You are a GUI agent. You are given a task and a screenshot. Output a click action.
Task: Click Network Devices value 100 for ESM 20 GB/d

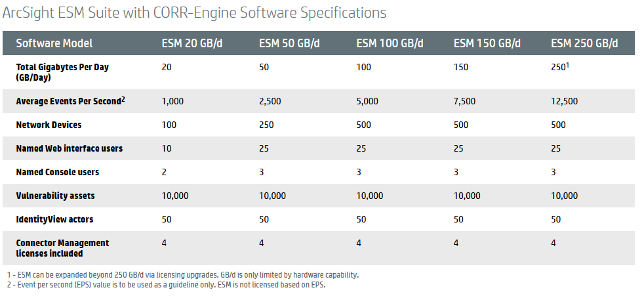coord(169,125)
